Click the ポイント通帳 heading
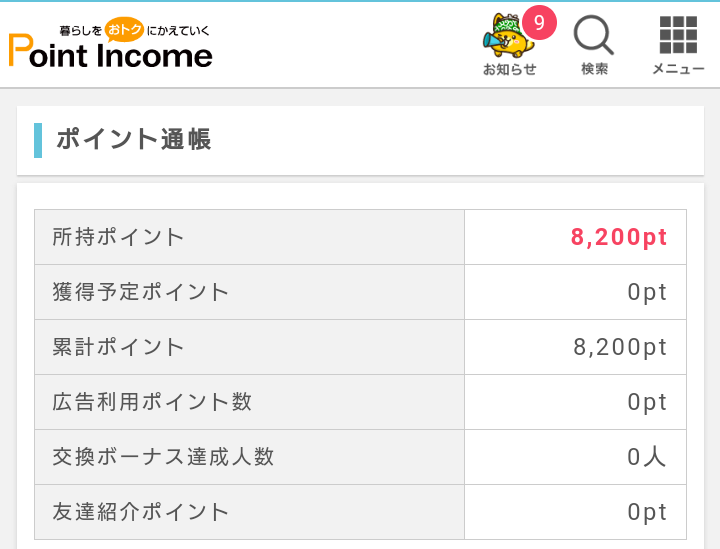Viewport: 720px width, 549px height. point(133,140)
